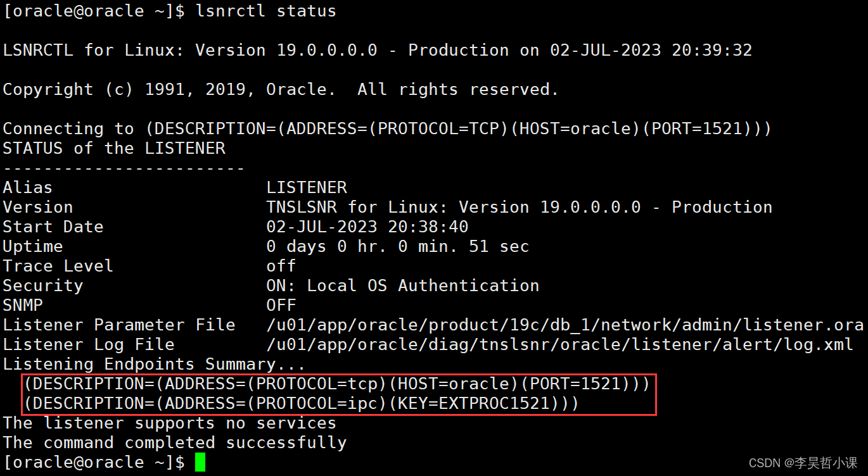
Task: Click the Alias value 'LISTENER'
Action: [x=307, y=188]
